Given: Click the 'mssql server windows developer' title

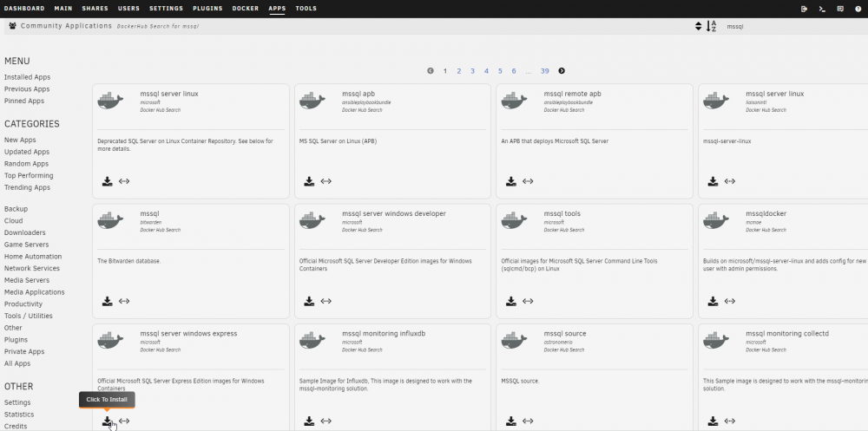Looking at the screenshot, I should click(x=393, y=213).
